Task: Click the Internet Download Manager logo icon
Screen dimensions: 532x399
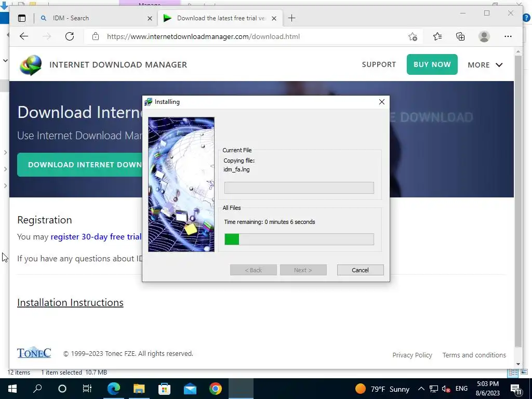Action: pyautogui.click(x=31, y=65)
